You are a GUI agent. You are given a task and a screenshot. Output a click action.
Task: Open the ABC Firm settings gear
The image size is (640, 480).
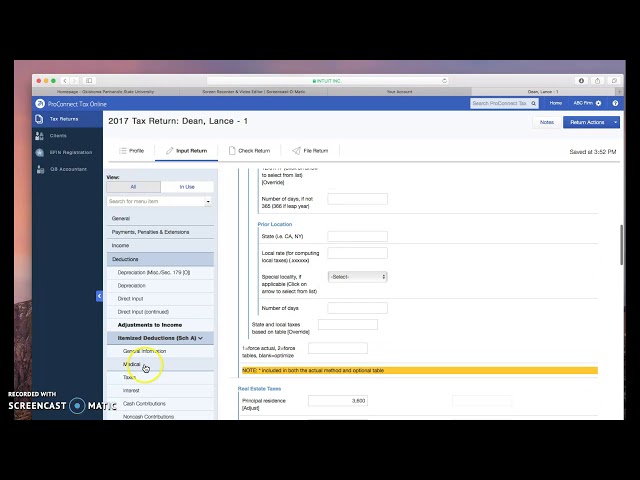(x=598, y=103)
